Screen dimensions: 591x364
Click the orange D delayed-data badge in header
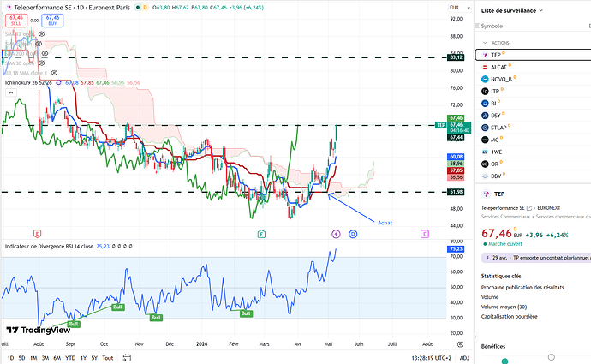coord(145,7)
